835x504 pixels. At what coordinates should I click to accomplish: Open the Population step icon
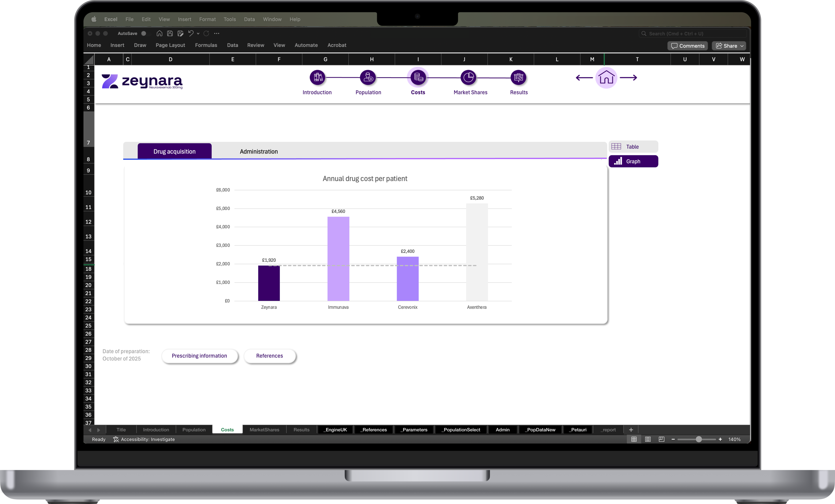[368, 78]
